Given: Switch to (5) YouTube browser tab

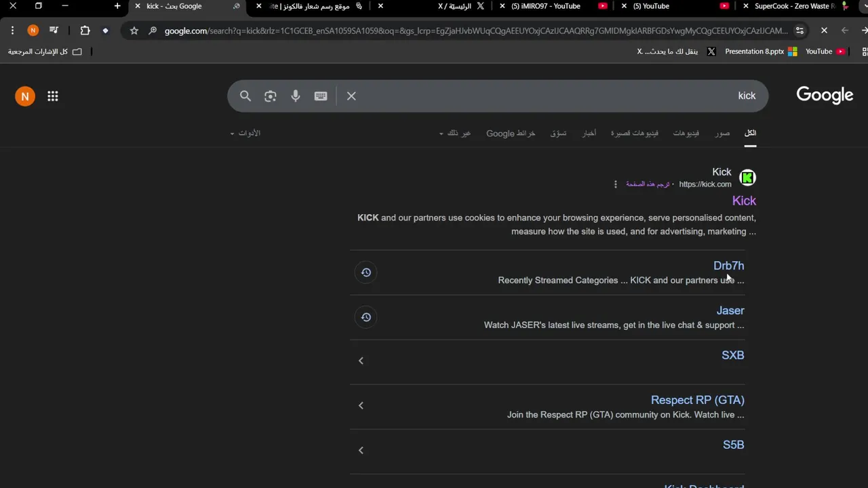Looking at the screenshot, I should coord(675,6).
